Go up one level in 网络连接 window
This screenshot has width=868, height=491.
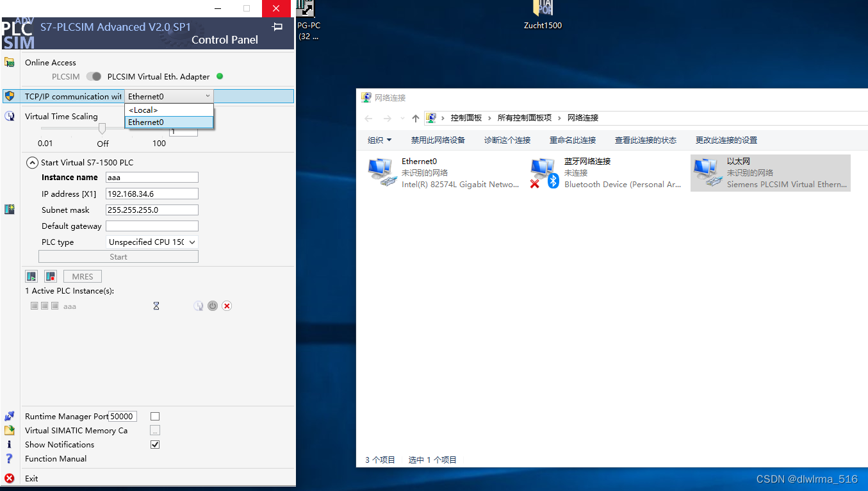pyautogui.click(x=416, y=118)
